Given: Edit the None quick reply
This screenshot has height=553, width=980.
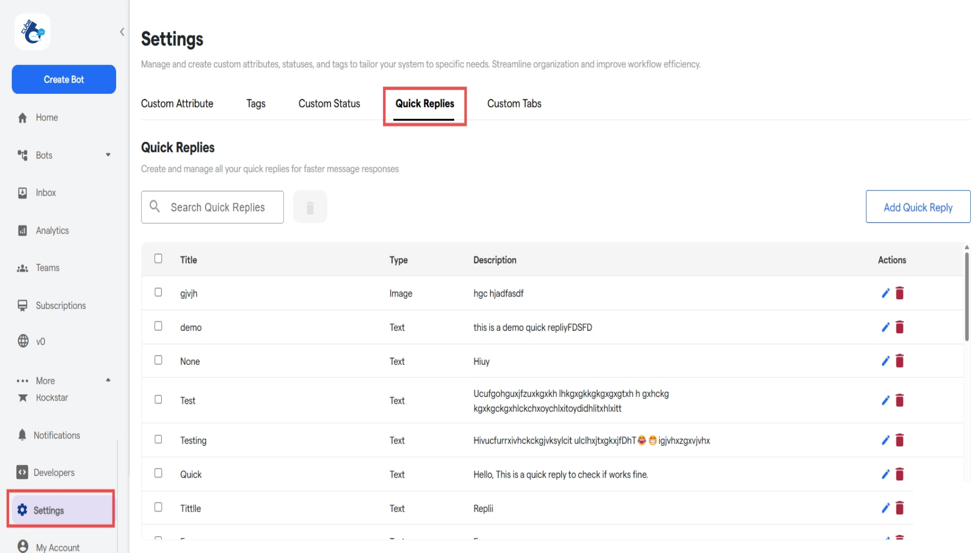Looking at the screenshot, I should coord(885,361).
